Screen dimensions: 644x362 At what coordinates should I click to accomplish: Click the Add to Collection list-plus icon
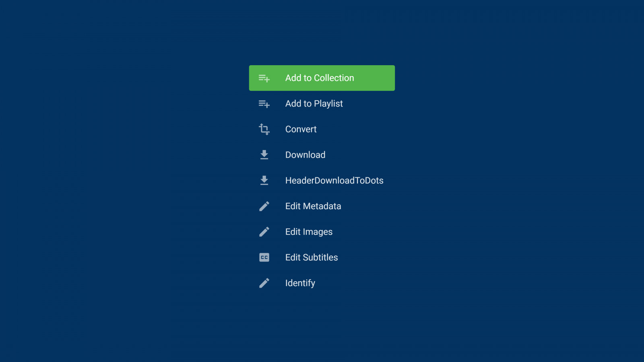coord(264,78)
